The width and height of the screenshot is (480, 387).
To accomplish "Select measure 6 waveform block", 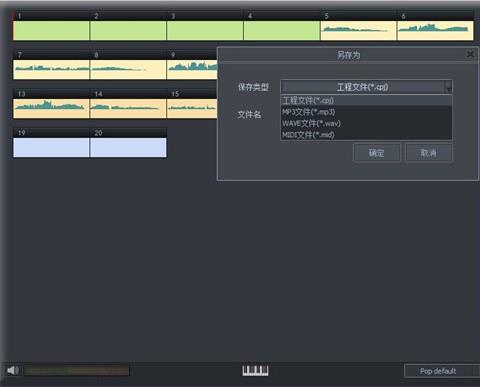I will (435, 31).
